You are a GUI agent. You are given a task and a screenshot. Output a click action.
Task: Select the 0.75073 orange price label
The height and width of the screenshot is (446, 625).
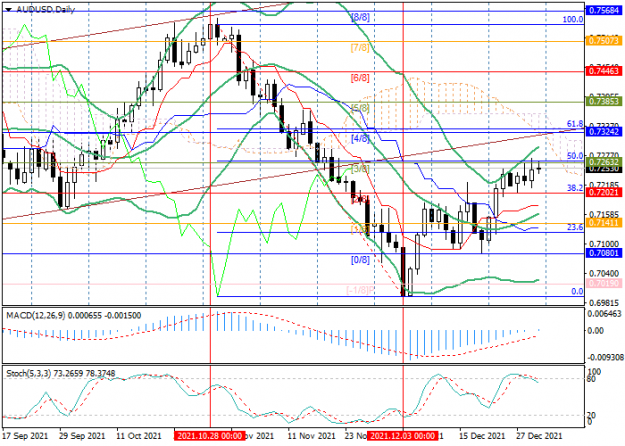coord(605,41)
